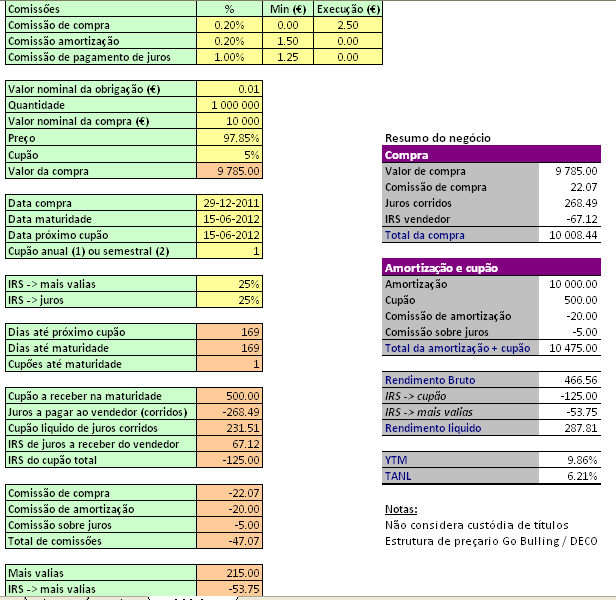
Task: Click the % column header
Action: 229,9
